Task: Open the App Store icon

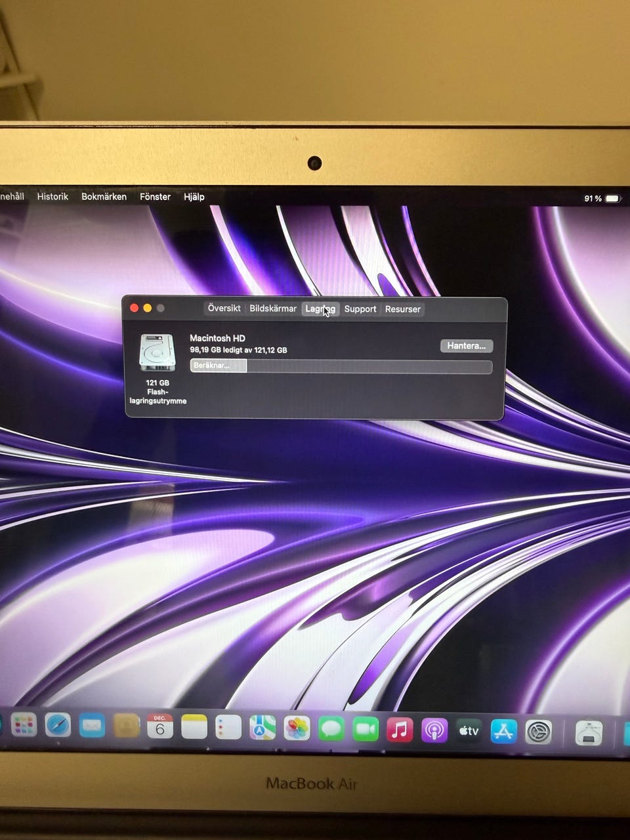Action: pyautogui.click(x=503, y=731)
